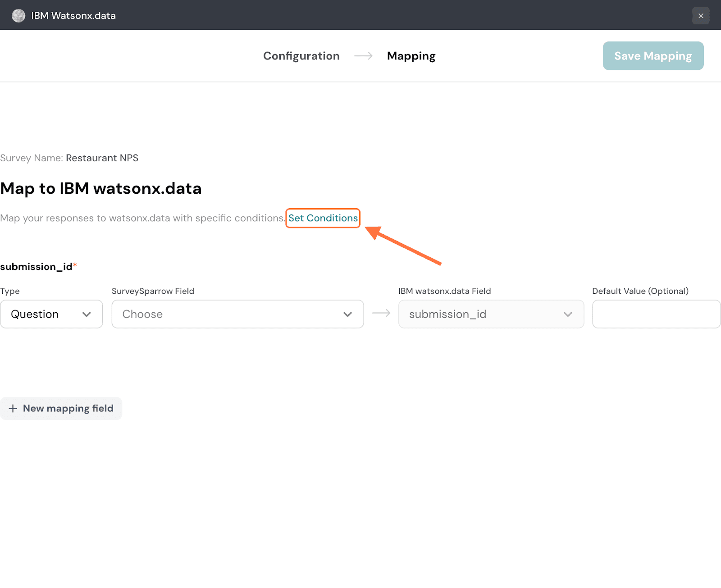Click the Restaurant NPS survey name

(x=102, y=158)
